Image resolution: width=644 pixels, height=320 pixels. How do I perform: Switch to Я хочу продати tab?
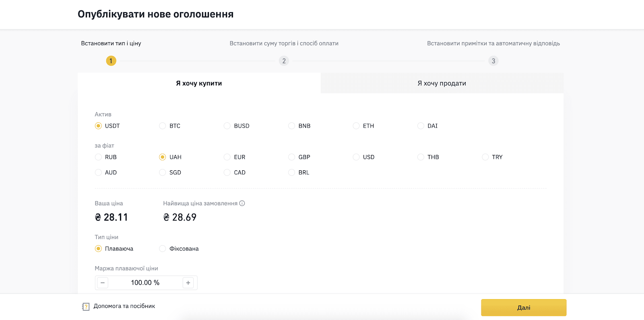[442, 83]
